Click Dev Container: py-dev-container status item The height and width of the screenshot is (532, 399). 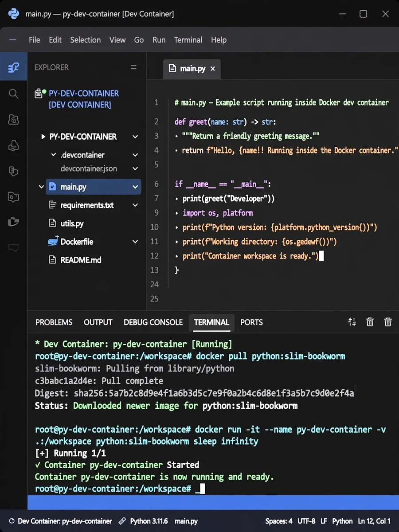click(x=60, y=521)
